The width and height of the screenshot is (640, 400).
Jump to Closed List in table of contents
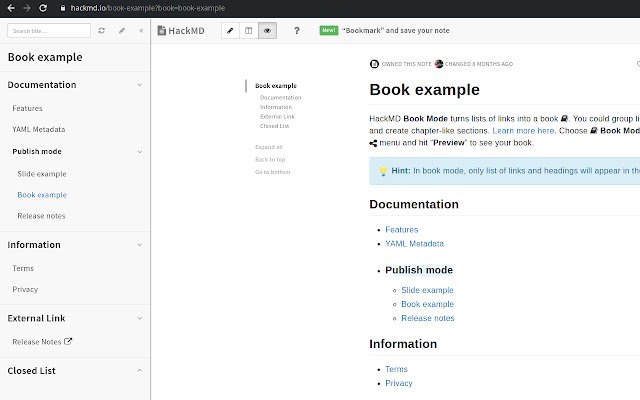274,126
